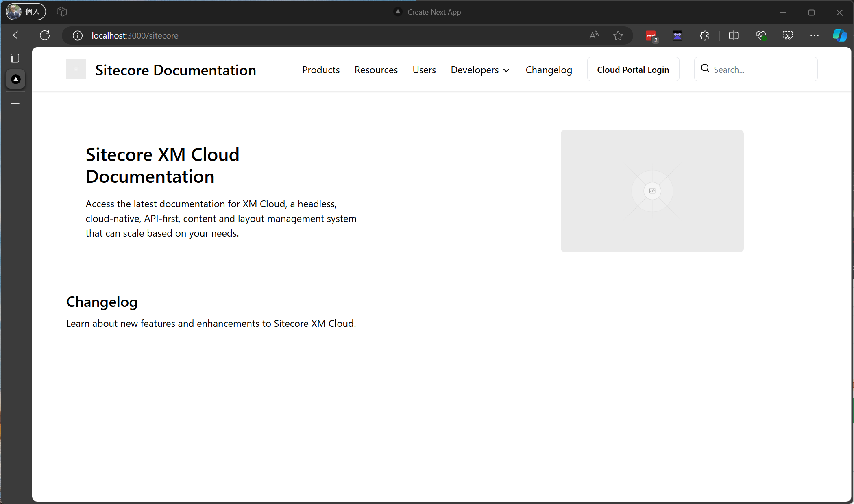Image resolution: width=854 pixels, height=504 pixels.
Task: Click the search magnifier icon
Action: click(705, 68)
